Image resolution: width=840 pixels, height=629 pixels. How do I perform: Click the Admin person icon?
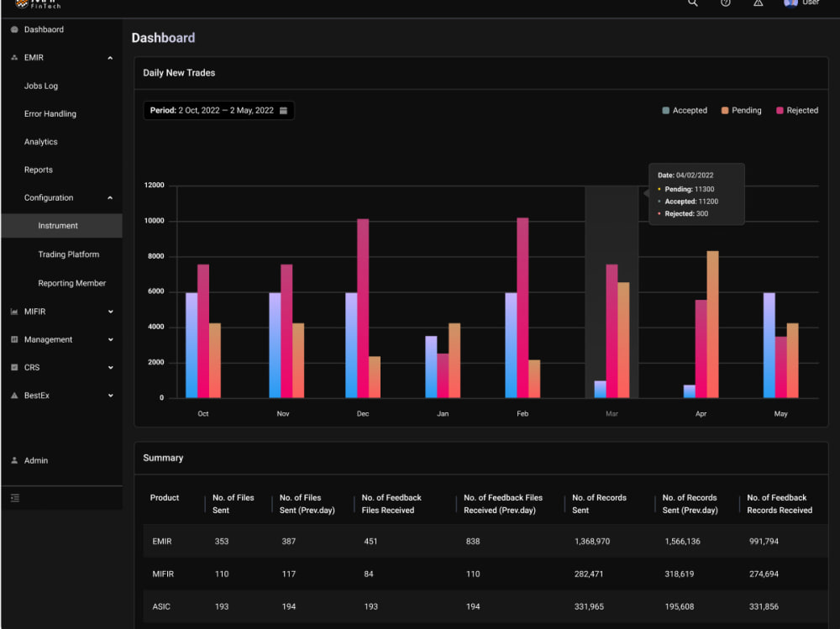(14, 460)
